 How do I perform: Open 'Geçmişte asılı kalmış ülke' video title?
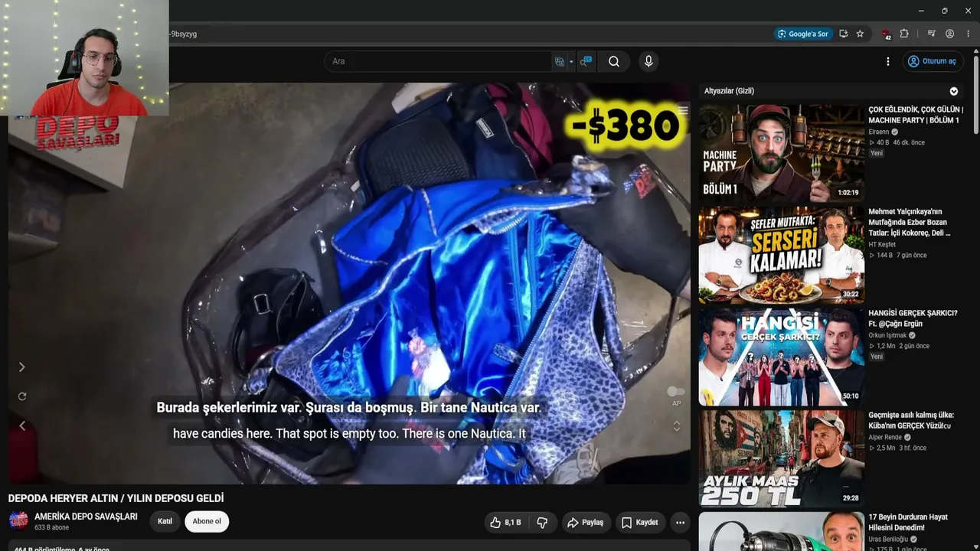[911, 421]
